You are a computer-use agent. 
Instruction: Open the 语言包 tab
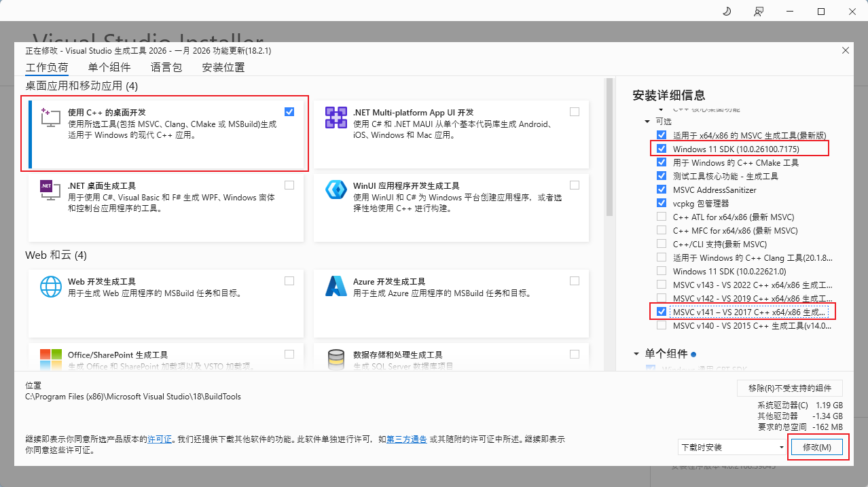point(166,67)
